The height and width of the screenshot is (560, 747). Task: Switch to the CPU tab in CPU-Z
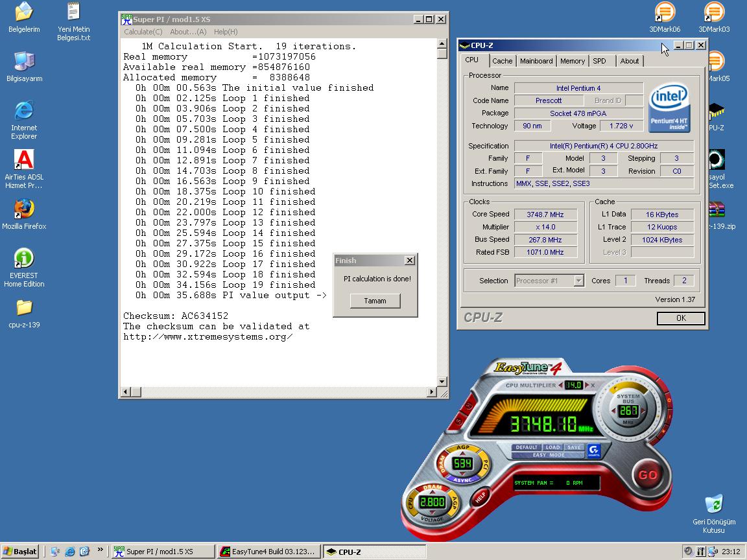[471, 60]
